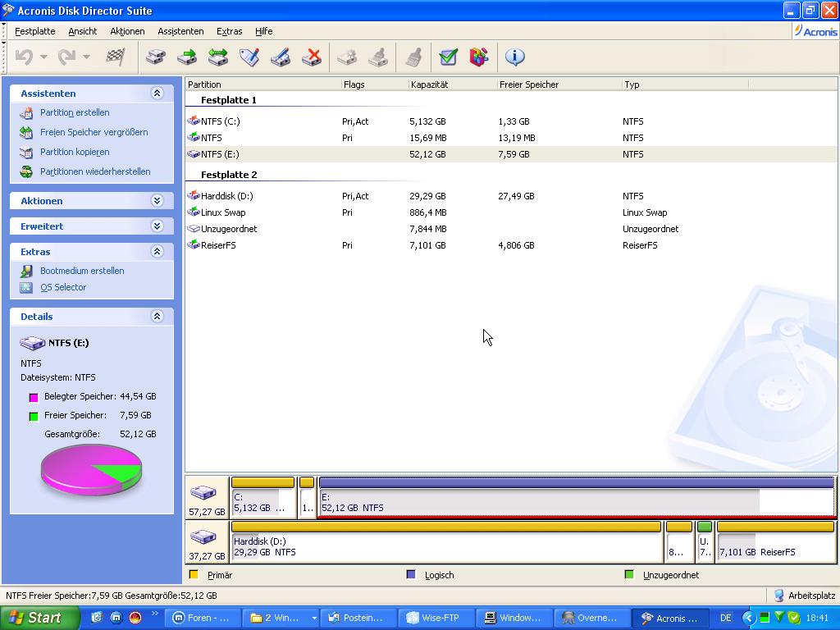Click the grayed brush-on-disk toolbar icon

pyautogui.click(x=378, y=57)
